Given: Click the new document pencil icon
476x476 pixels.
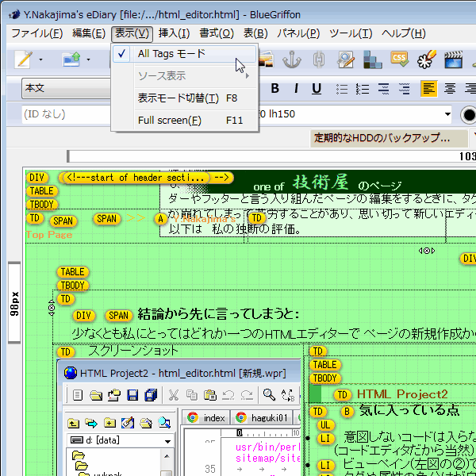Looking at the screenshot, I should [x=25, y=59].
